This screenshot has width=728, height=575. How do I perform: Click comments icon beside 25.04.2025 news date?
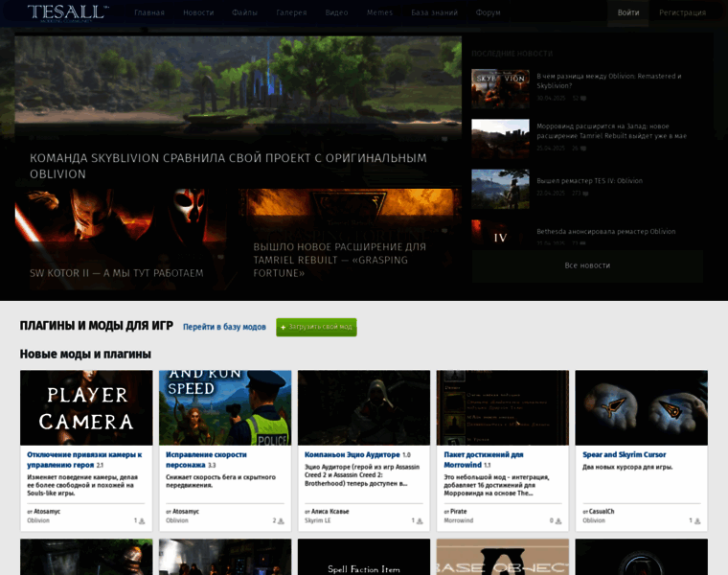pyautogui.click(x=583, y=149)
